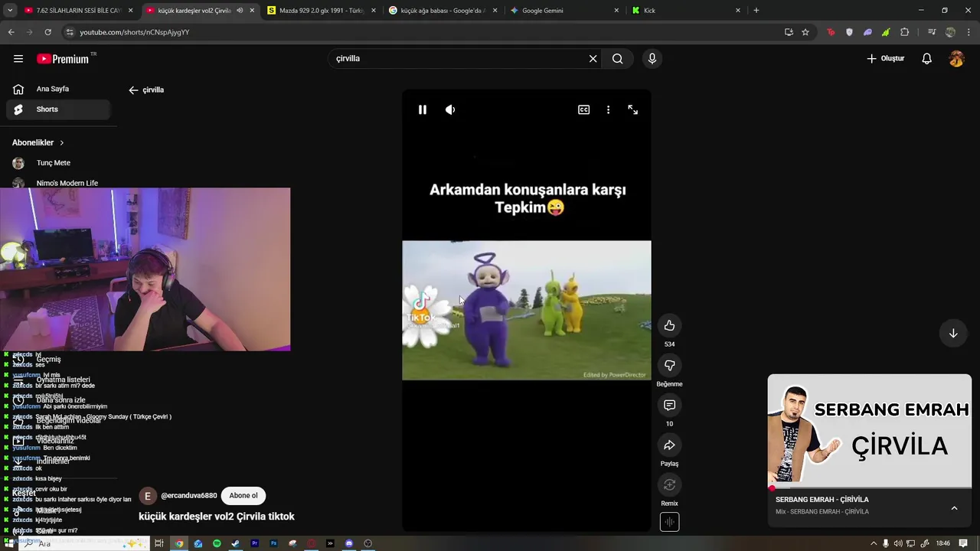The image size is (980, 551).
Task: Go back in browser history
Action: point(11,32)
